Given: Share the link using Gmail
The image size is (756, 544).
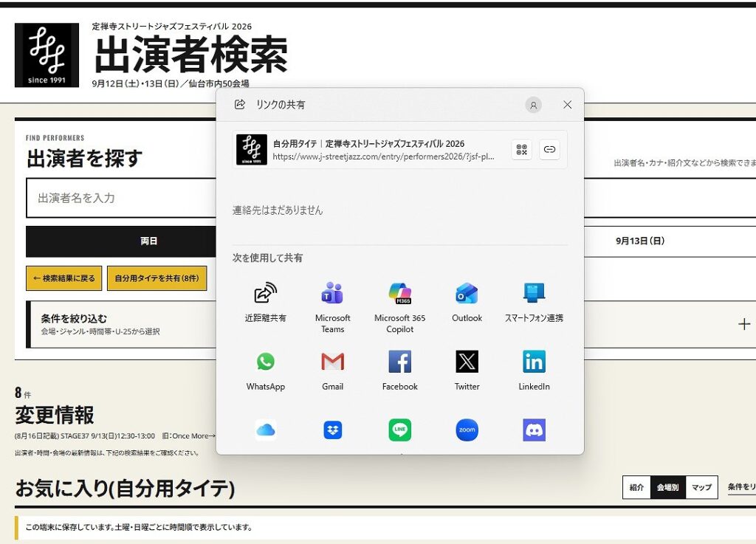Looking at the screenshot, I should [332, 362].
